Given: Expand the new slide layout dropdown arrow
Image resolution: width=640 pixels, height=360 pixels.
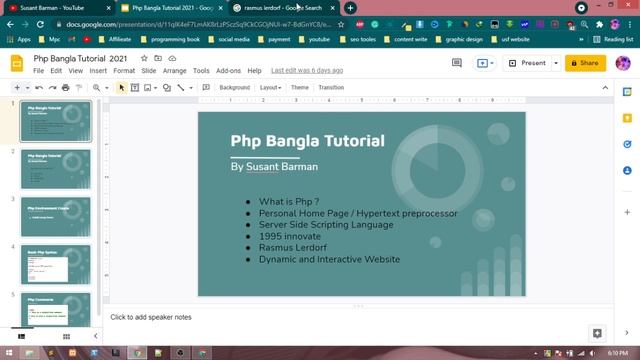Looking at the screenshot, I should coord(27,88).
